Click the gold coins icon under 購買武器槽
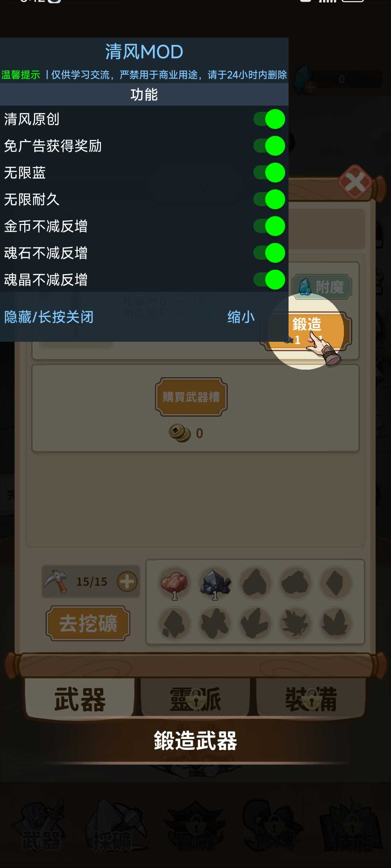 click(x=180, y=433)
